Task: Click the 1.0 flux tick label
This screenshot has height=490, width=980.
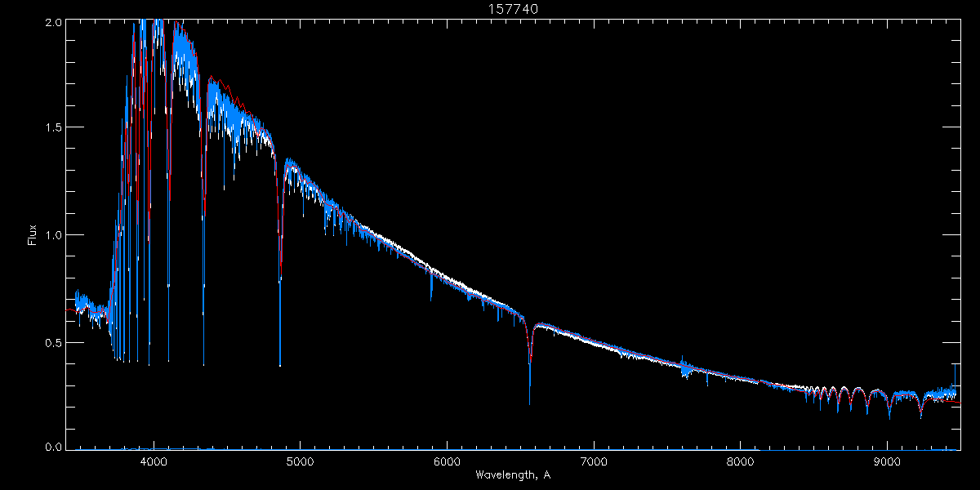Action: [x=53, y=235]
